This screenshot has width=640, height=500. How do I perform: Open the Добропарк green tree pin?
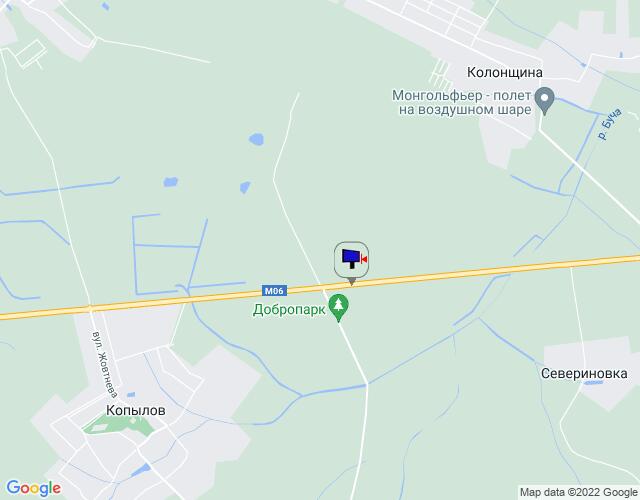(339, 308)
